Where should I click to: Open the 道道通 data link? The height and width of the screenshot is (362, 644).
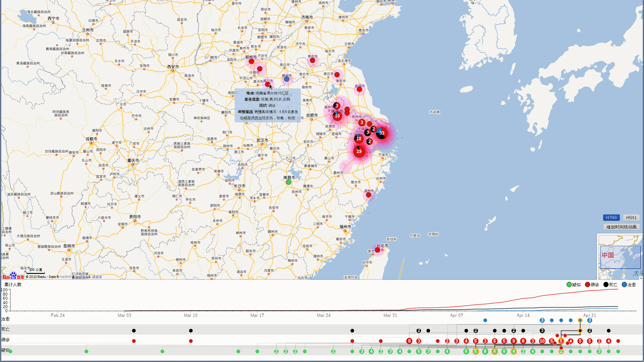pyautogui.click(x=97, y=277)
